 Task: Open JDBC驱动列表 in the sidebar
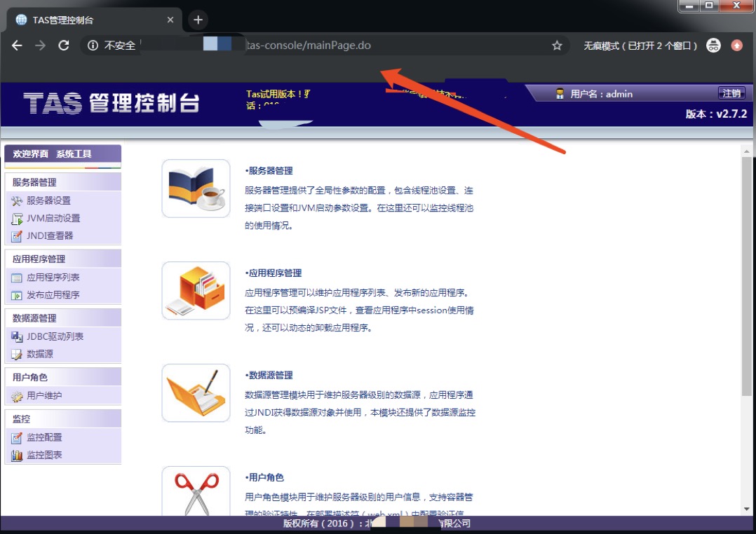55,337
